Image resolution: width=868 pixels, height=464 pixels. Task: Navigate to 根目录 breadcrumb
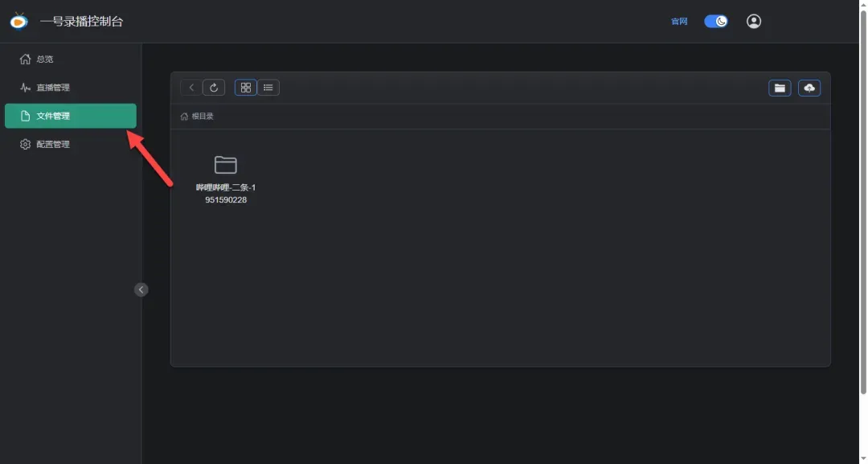(x=203, y=117)
